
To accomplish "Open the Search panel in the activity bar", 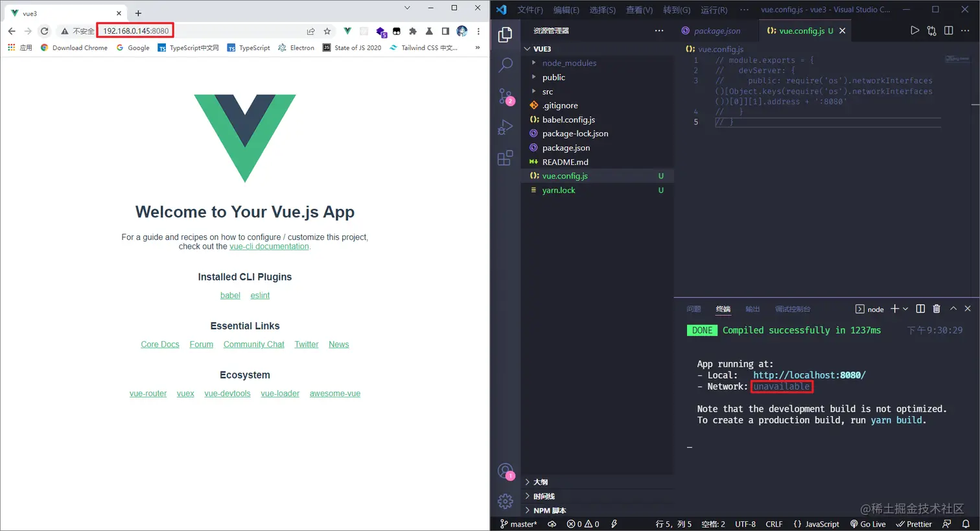I will [x=505, y=65].
